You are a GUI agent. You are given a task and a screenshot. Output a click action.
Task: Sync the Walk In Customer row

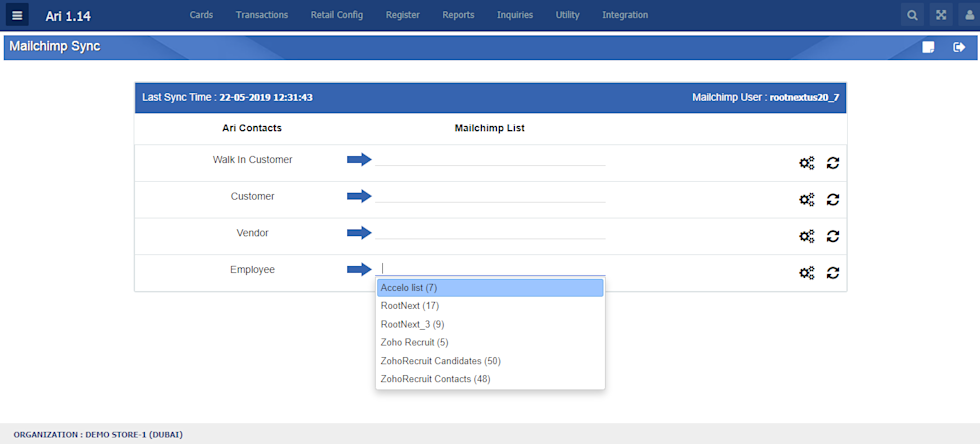click(x=832, y=163)
